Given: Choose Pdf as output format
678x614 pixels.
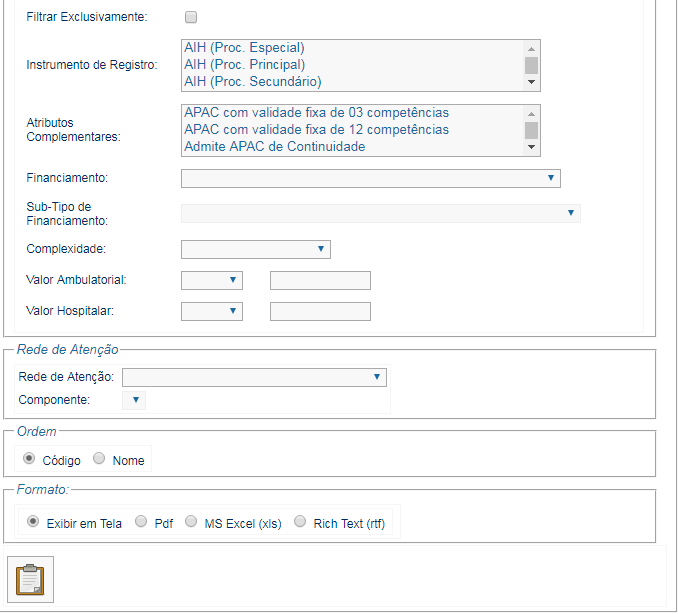Looking at the screenshot, I should (x=141, y=521).
